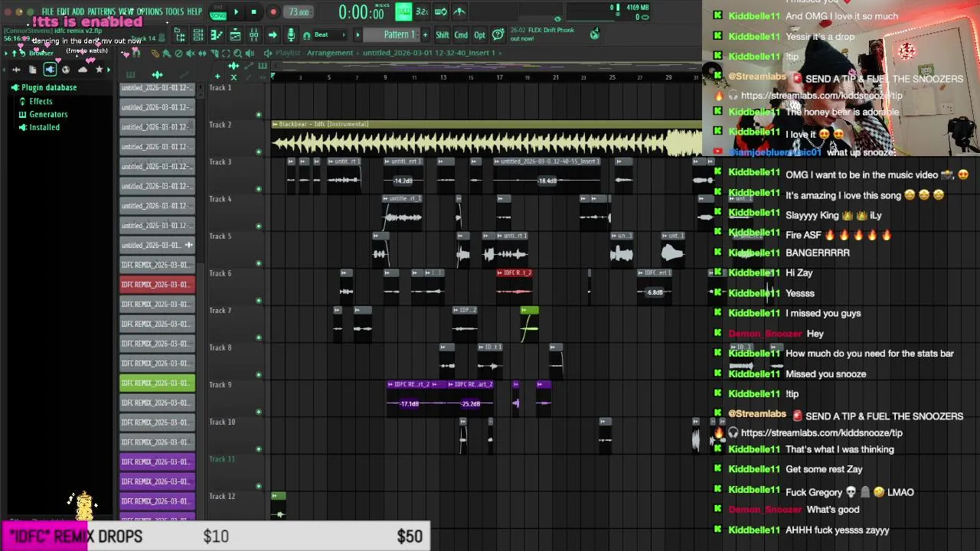This screenshot has width=980, height=551.
Task: Click the Opt modifier button
Action: coord(479,35)
